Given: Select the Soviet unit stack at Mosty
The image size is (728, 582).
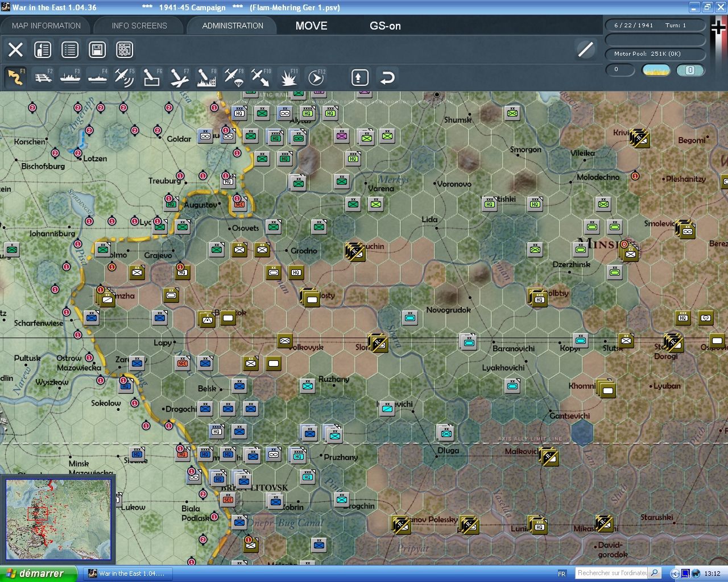Looking at the screenshot, I should (311, 297).
